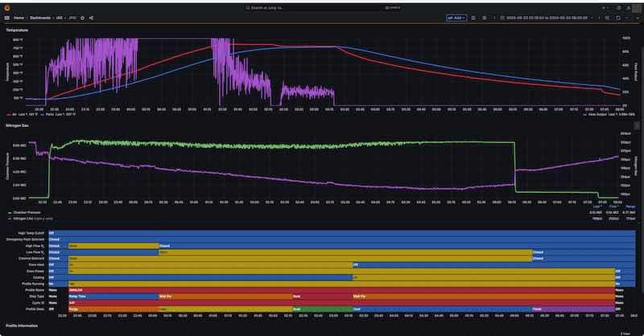Screen dimensions: 644x336
Task: Click the Profile Information panel title
Action: [x=22, y=326]
